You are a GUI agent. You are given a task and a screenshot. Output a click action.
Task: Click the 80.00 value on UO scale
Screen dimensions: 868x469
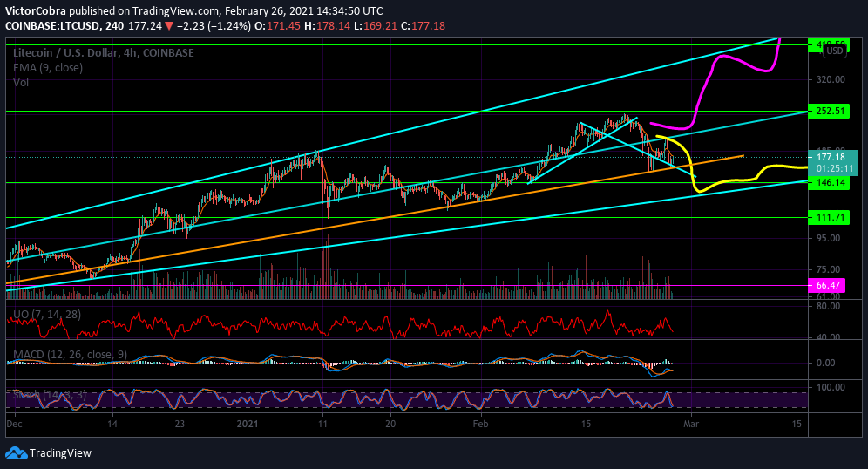coord(828,306)
